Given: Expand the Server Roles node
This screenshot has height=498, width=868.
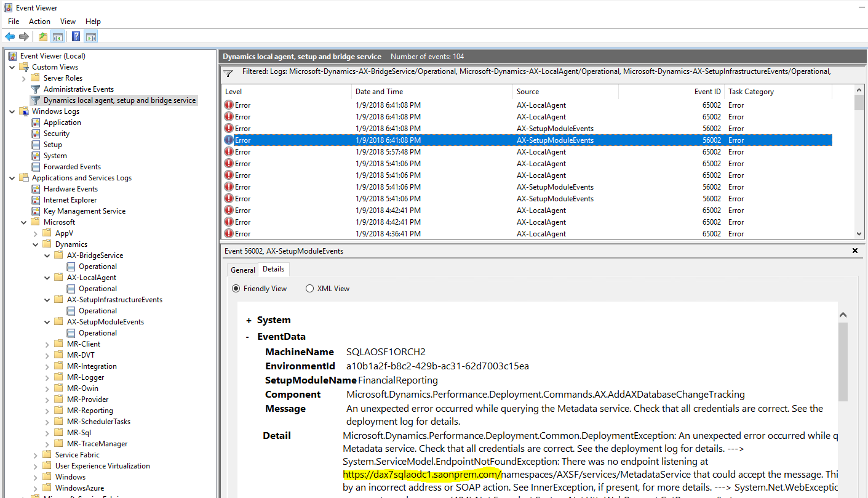Looking at the screenshot, I should [x=24, y=78].
